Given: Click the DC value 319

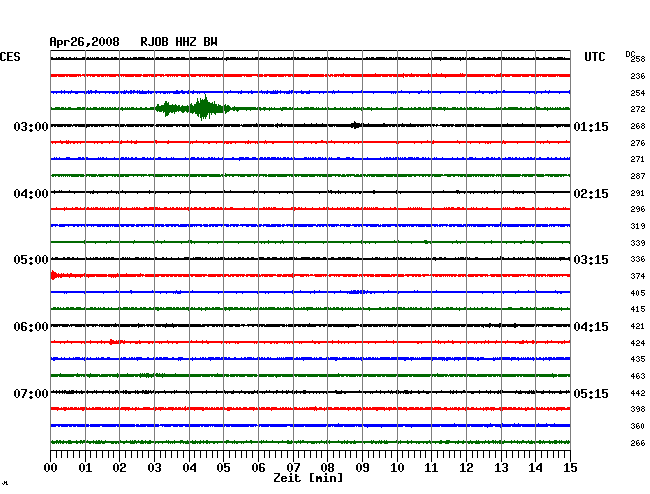Looking at the screenshot, I should (638, 226).
